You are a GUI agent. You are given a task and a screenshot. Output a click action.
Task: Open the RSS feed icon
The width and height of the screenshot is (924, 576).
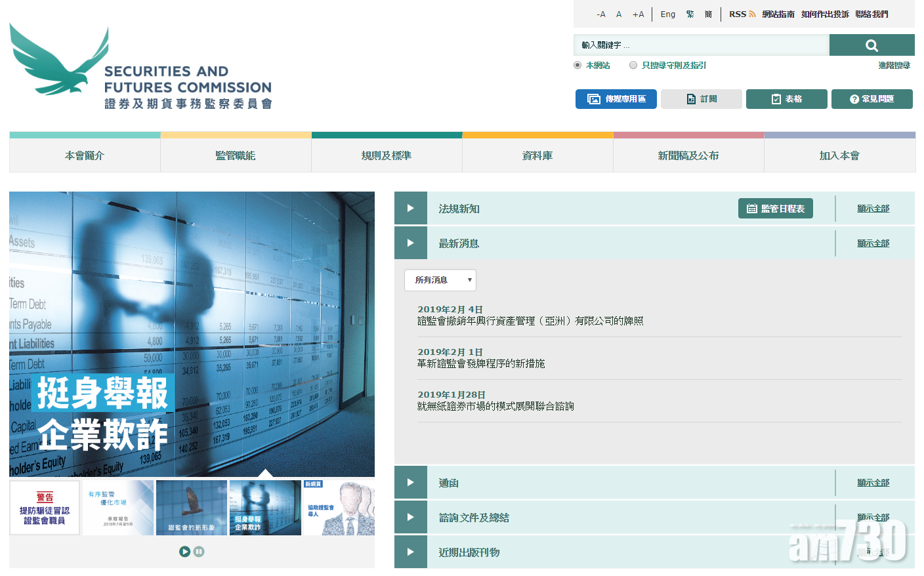tap(752, 14)
